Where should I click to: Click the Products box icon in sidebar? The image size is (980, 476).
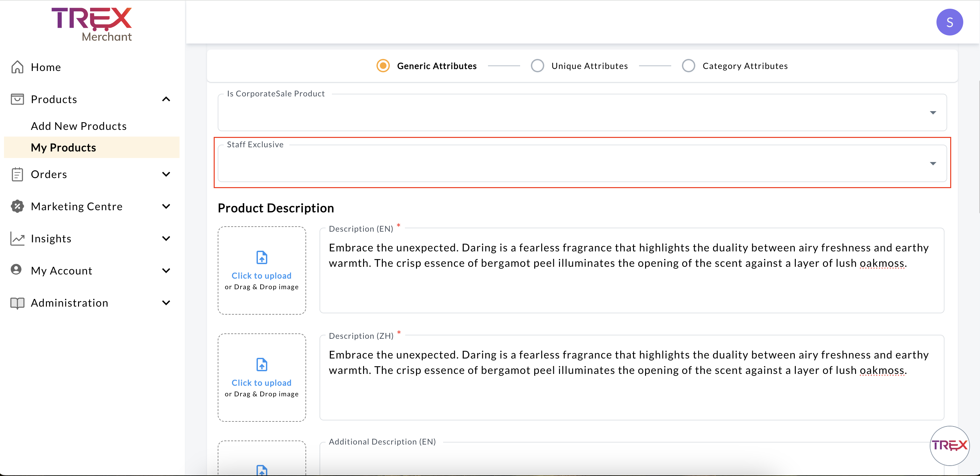coord(17,99)
